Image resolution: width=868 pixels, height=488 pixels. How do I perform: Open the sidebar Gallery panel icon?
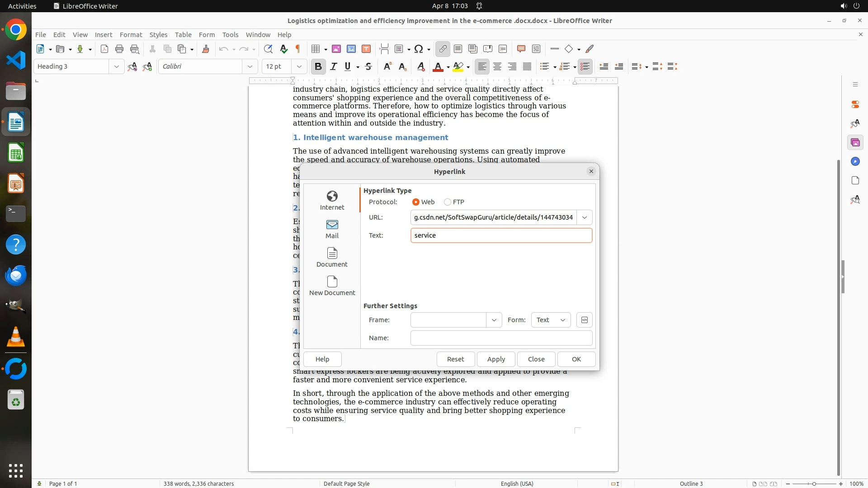[x=855, y=143]
